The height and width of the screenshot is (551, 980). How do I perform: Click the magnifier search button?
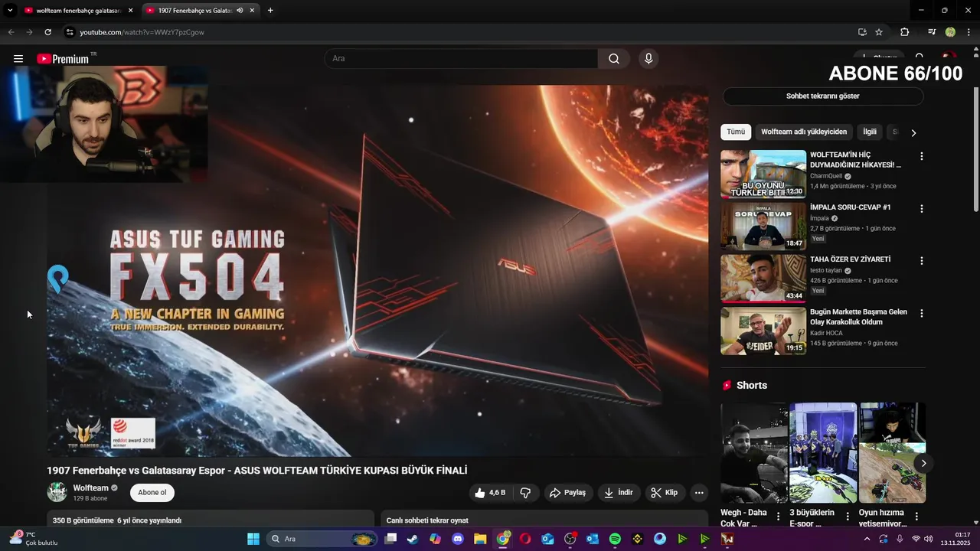614,59
